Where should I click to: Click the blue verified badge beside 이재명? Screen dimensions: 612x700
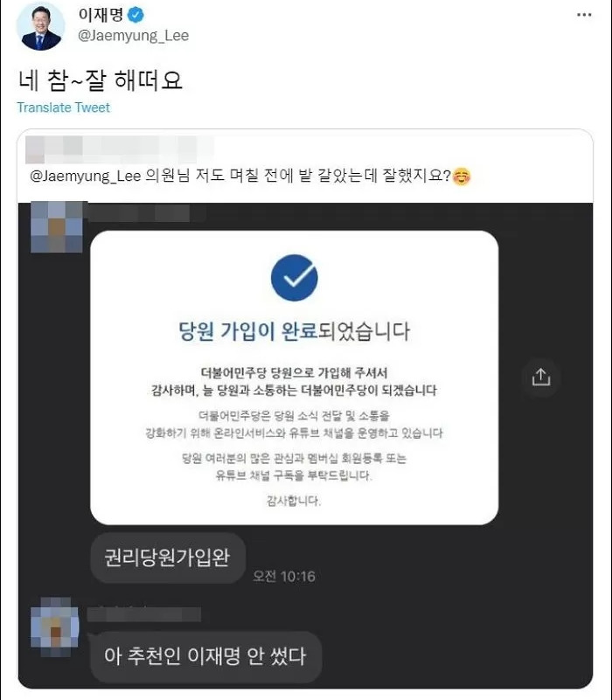[x=136, y=15]
